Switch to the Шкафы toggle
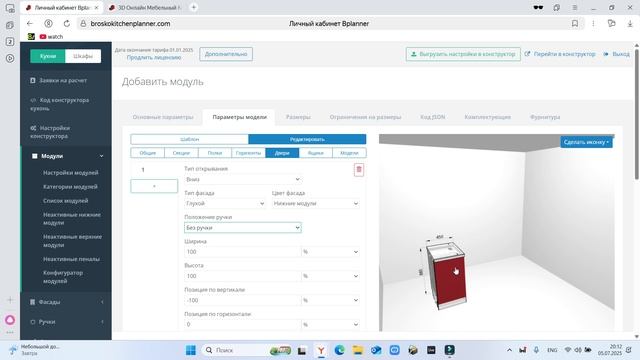Viewport: 640px width, 360px height. click(83, 56)
